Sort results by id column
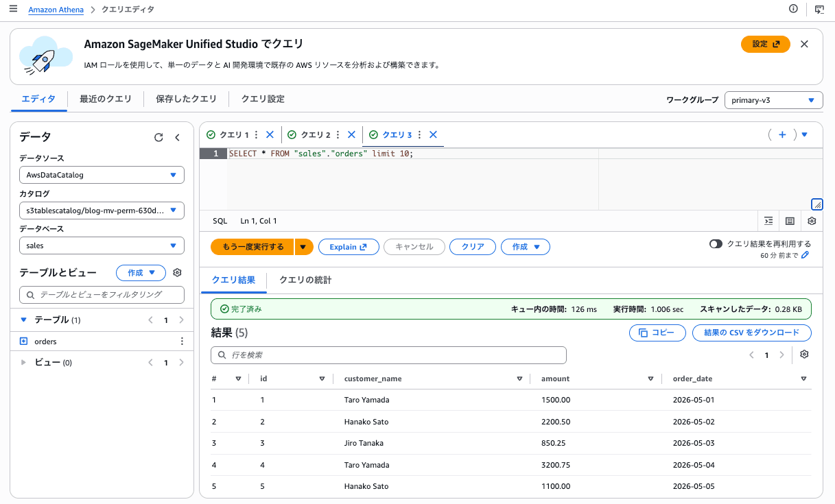Image resolution: width=835 pixels, height=504 pixels. pyautogui.click(x=322, y=379)
